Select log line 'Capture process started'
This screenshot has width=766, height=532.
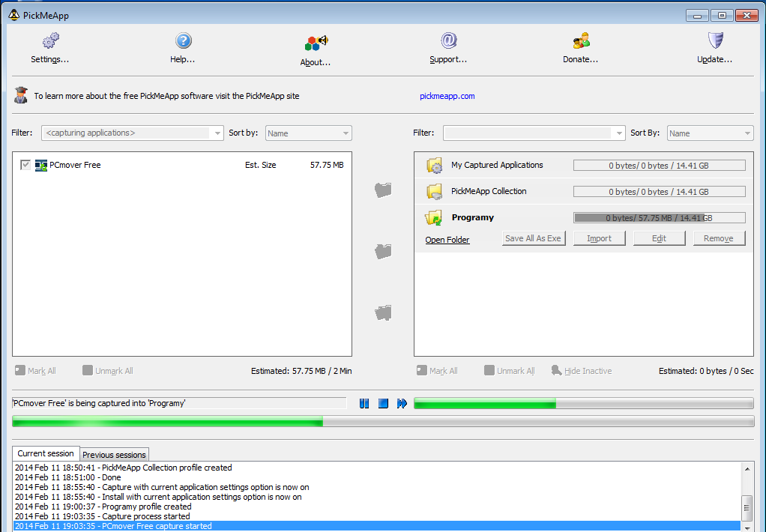377,516
